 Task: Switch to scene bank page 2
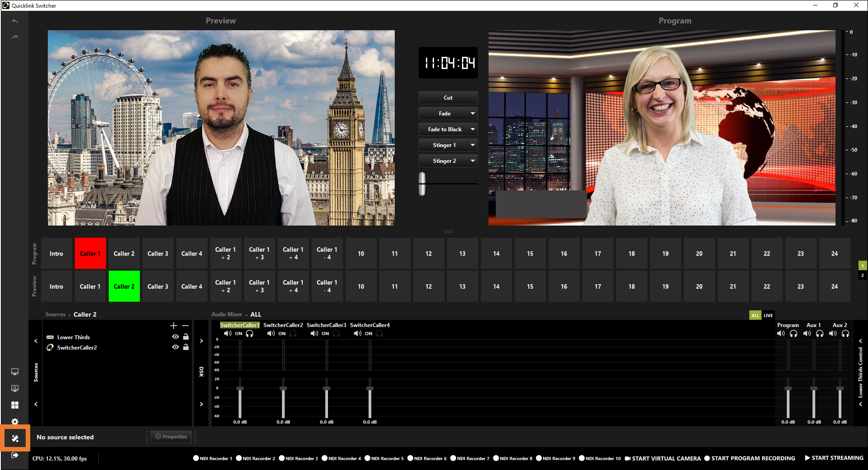(863, 276)
